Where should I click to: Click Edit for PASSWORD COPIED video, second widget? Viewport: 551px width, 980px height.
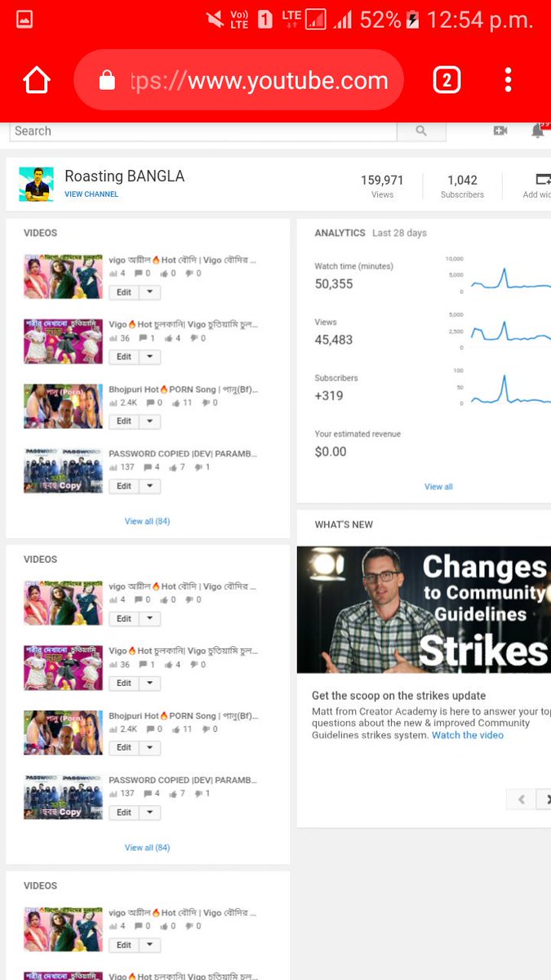coord(124,813)
